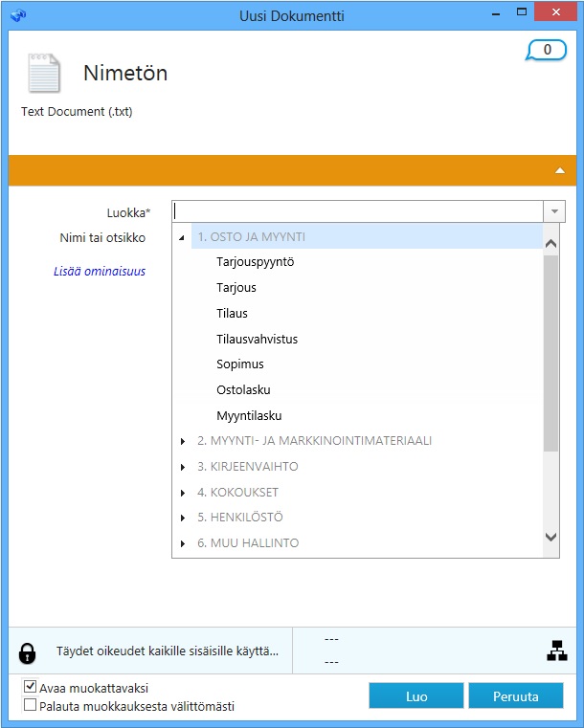Image resolution: width=584 pixels, height=728 pixels.
Task: Maximize the Uusi Dokumentti window
Action: point(522,12)
